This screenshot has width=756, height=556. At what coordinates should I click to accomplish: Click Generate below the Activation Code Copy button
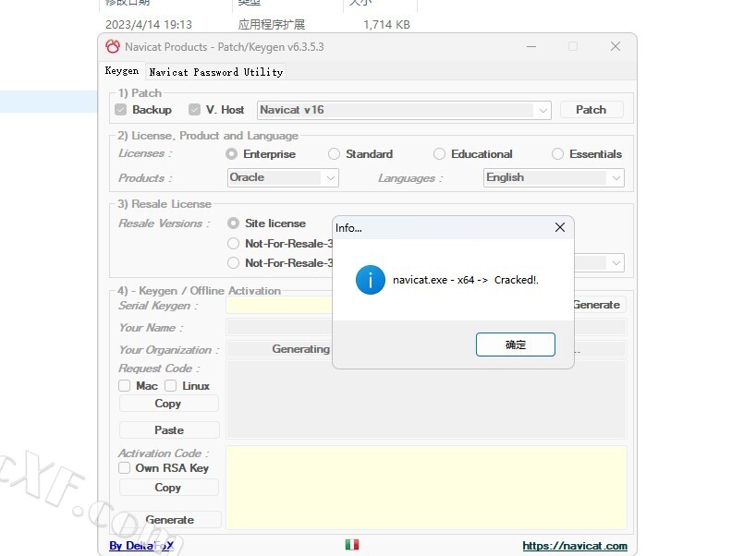point(170,520)
